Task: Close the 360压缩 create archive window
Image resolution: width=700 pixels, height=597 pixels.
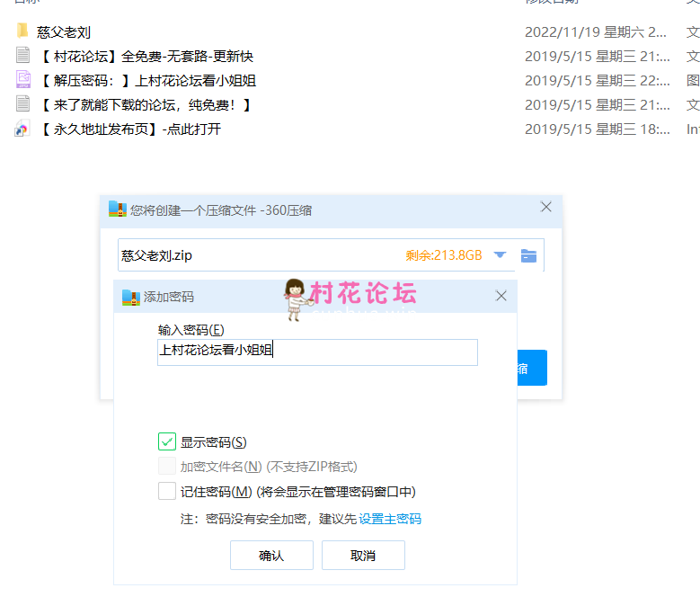Action: [x=545, y=207]
